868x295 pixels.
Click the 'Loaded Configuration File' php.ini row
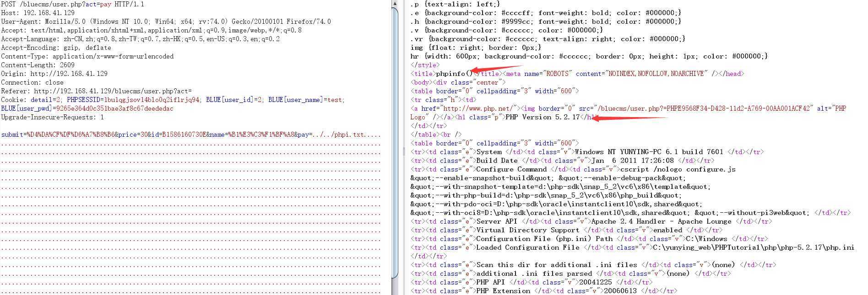pos(632,247)
